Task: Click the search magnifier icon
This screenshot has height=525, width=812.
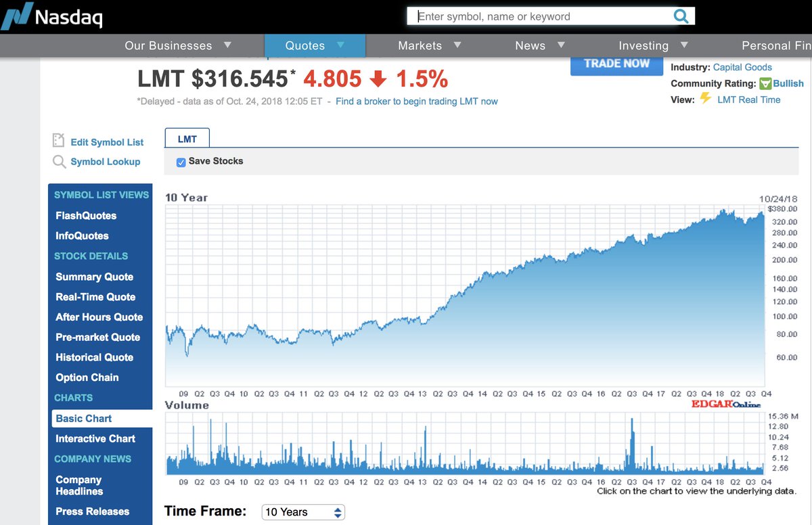Action: [681, 16]
